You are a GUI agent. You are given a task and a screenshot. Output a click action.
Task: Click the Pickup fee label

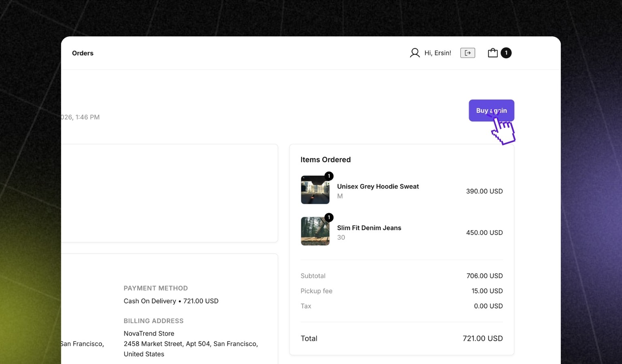[316, 291]
